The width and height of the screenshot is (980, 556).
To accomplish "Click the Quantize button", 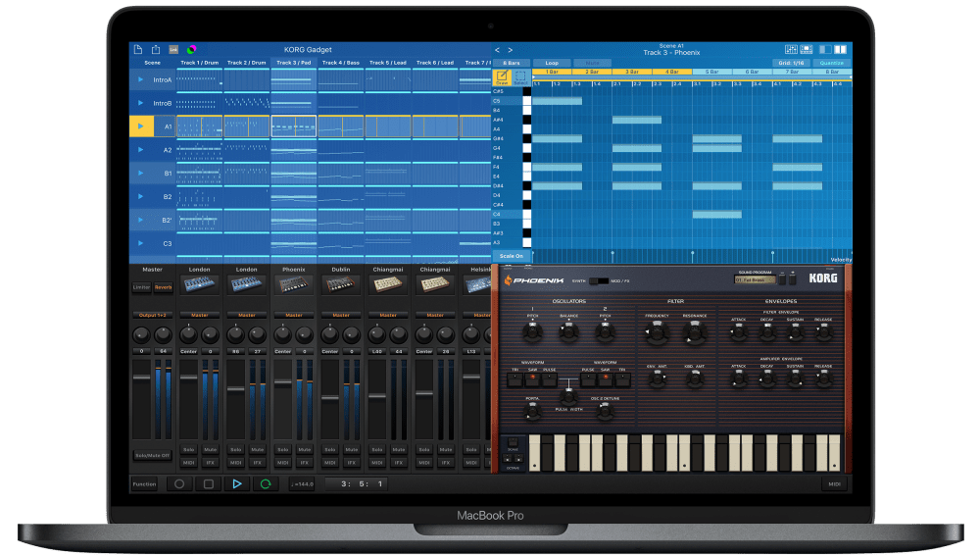I will tap(831, 63).
